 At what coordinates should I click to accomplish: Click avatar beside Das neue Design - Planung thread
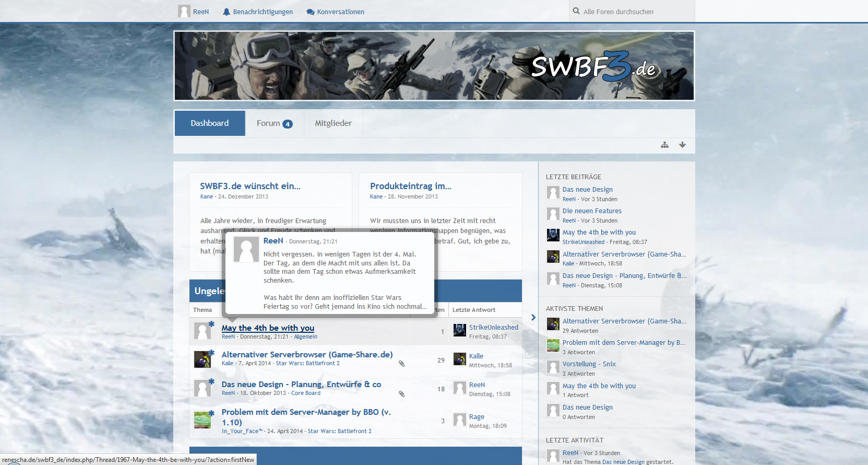click(x=203, y=388)
